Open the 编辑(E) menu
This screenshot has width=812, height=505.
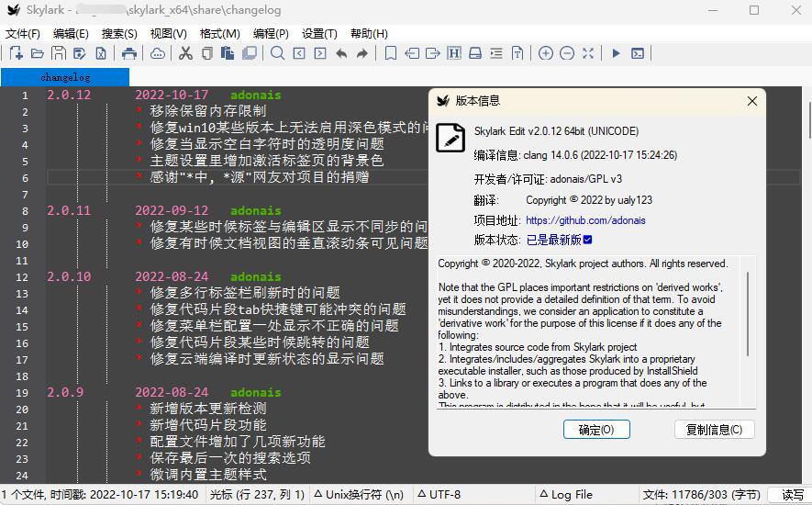tap(71, 34)
